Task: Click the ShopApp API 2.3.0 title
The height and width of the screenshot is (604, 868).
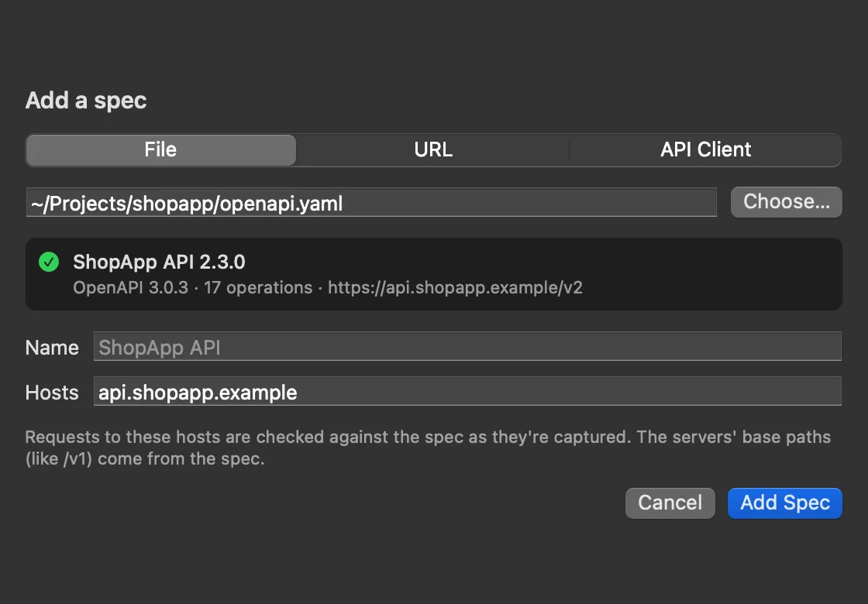Action: 159,262
